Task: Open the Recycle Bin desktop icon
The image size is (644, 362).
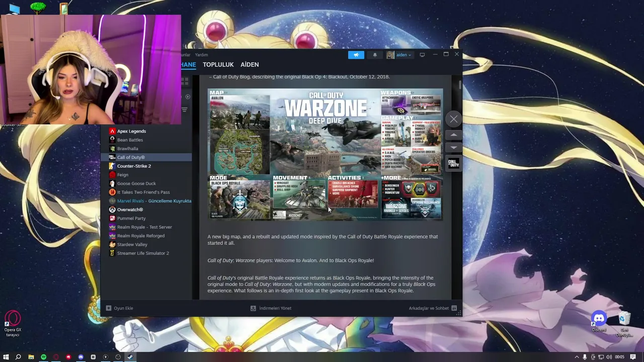Action: pos(624,324)
